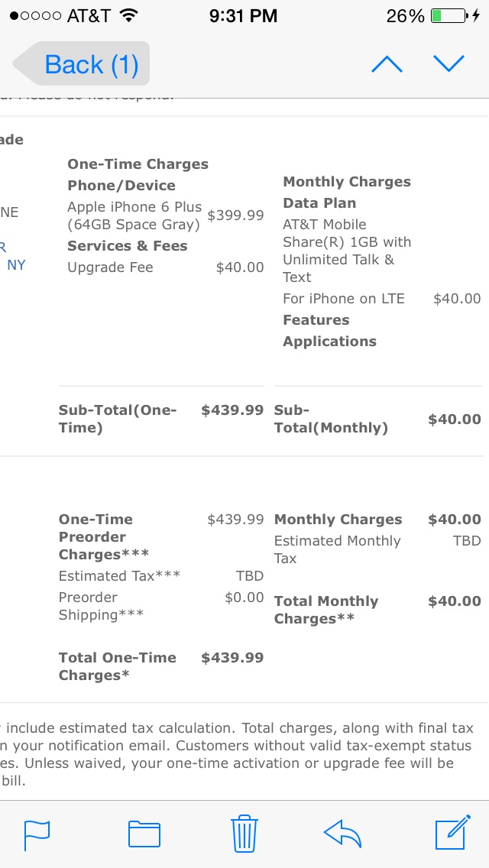Tap the Total Monthly Charges label

(326, 610)
